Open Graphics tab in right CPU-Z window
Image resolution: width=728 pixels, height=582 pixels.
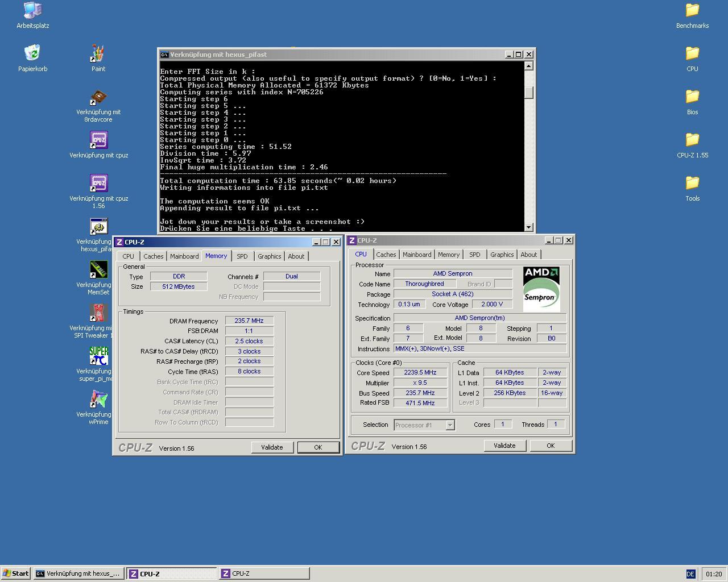[x=502, y=255]
